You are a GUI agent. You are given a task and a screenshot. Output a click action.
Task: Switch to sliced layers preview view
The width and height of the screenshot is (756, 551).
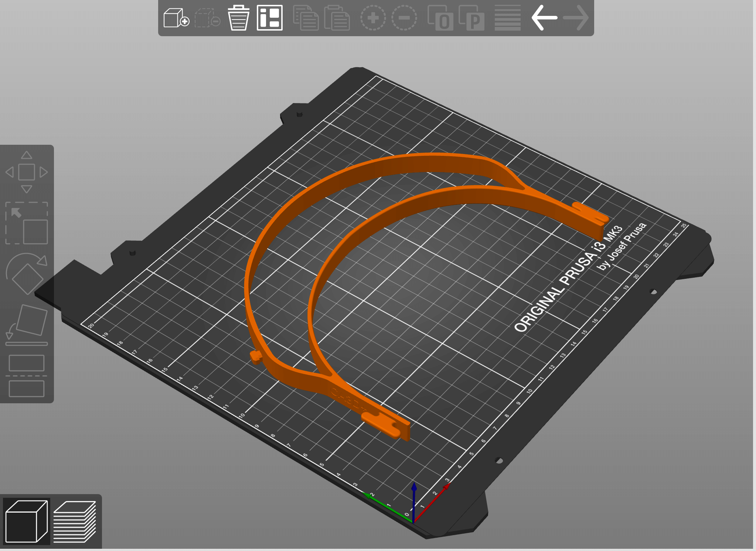point(75,521)
